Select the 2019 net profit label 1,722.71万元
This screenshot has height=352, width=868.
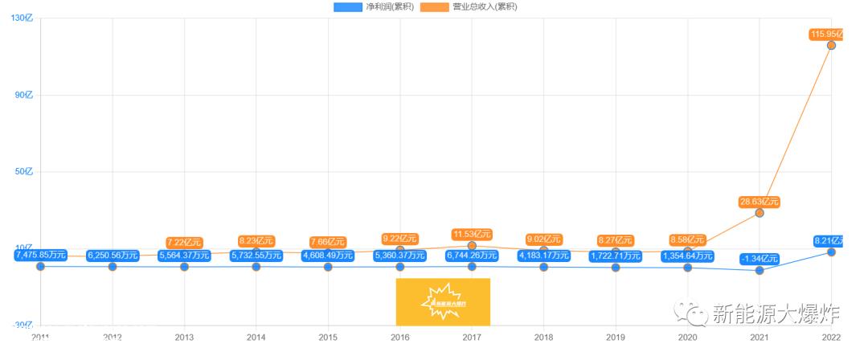[616, 256]
